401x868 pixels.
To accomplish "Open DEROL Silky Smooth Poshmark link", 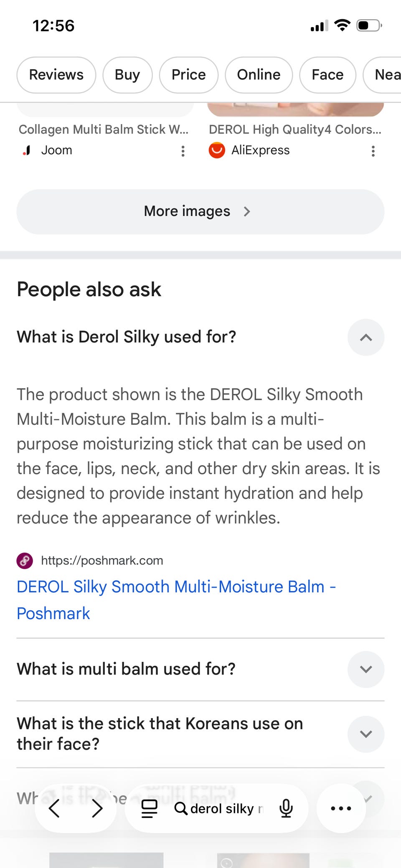I will [176, 600].
